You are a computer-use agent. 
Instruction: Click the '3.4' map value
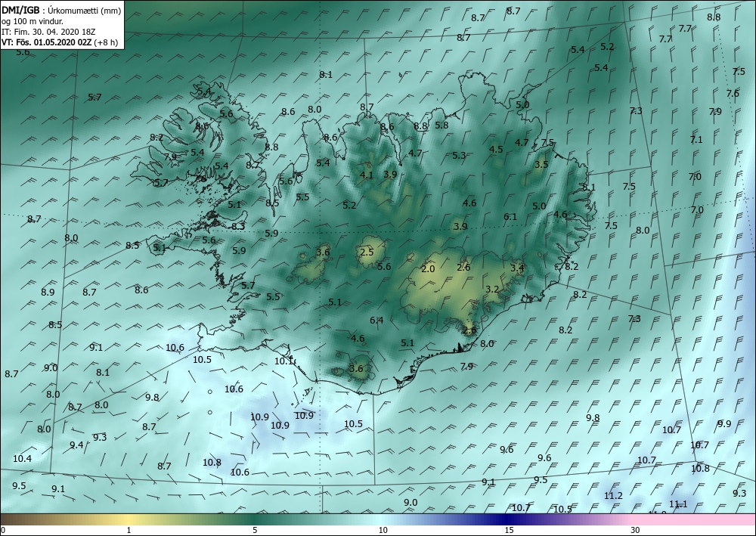click(x=517, y=268)
